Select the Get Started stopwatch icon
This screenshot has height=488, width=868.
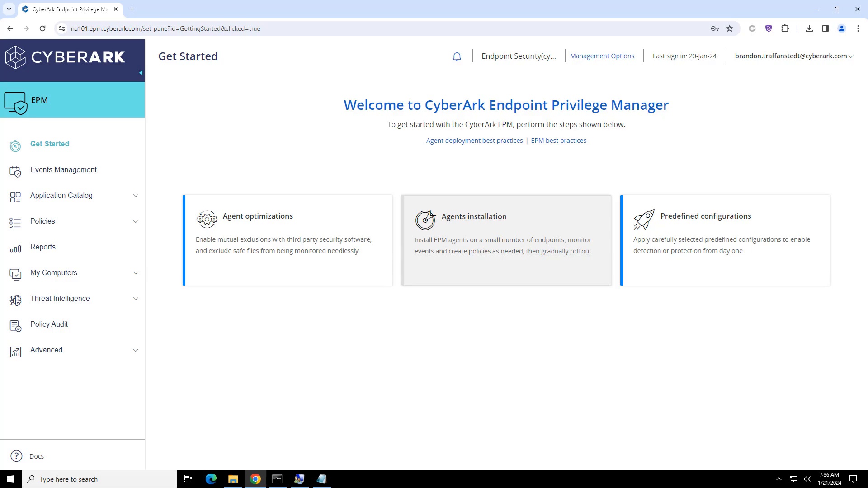pos(15,145)
